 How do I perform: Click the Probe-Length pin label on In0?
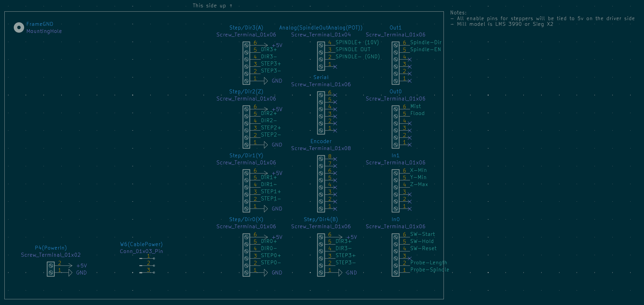click(428, 262)
